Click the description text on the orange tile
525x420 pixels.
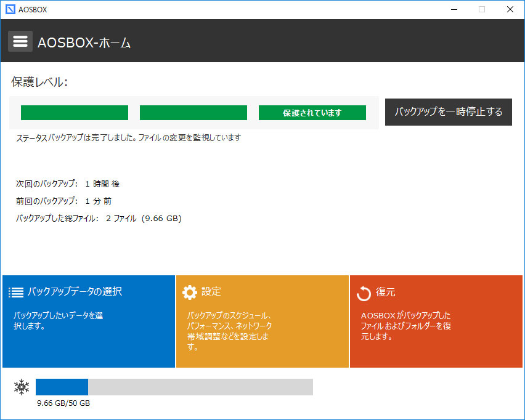pos(229,331)
